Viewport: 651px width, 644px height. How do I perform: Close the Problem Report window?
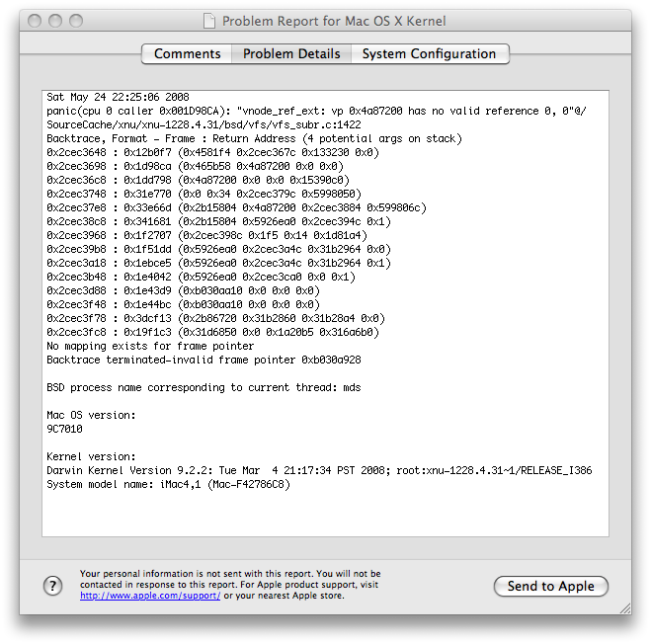35,21
